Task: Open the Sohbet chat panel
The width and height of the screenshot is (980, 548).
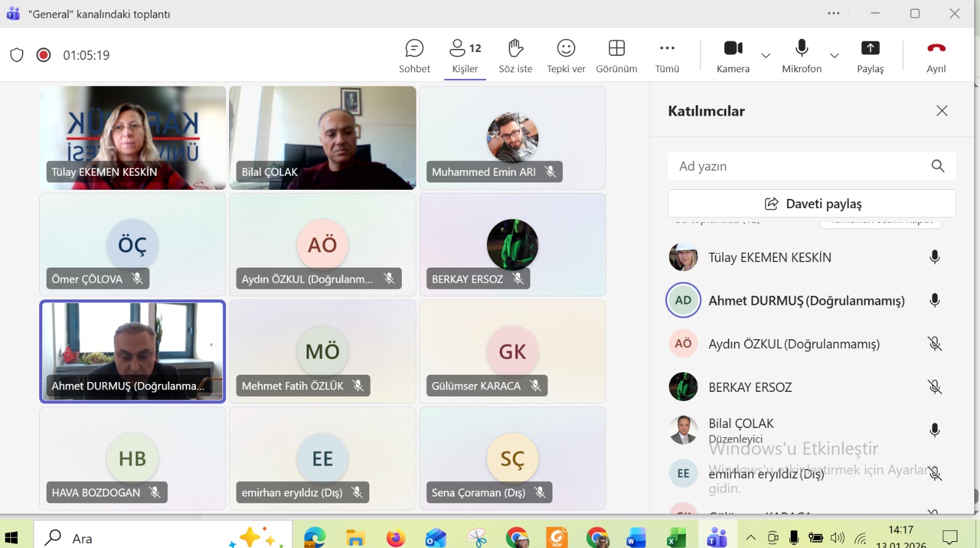Action: [x=415, y=56]
